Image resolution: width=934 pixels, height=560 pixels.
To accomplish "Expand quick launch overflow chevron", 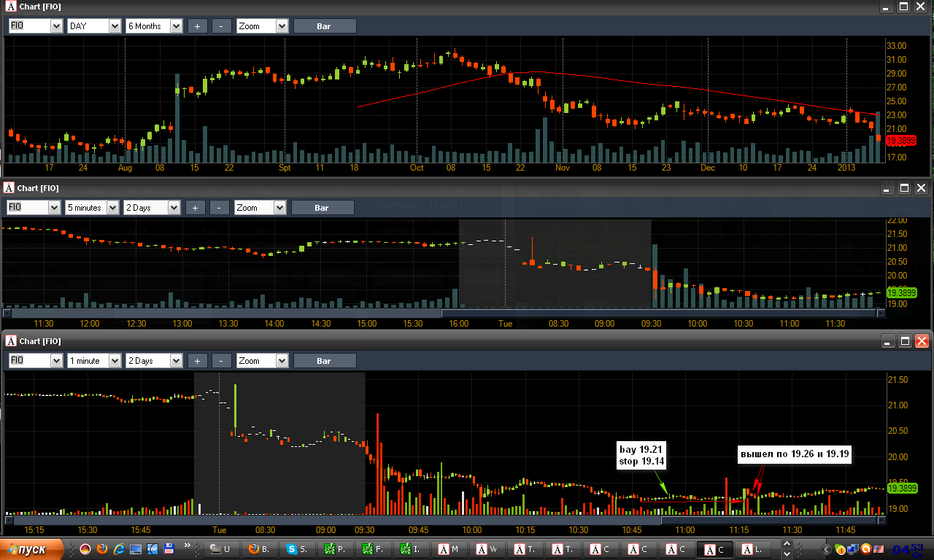I will (x=188, y=545).
